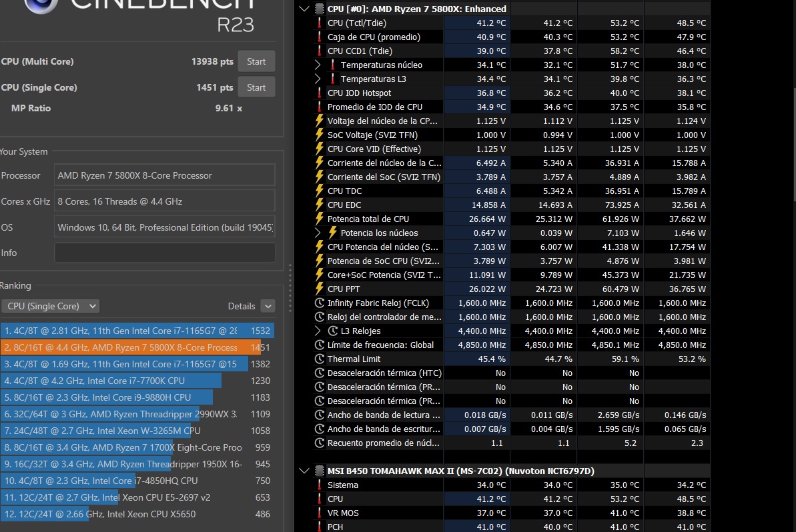The height and width of the screenshot is (532, 796).
Task: Select ranking entry 11th Gen Core i7-1165G7 @ 2.81 GHz
Action: [137, 331]
